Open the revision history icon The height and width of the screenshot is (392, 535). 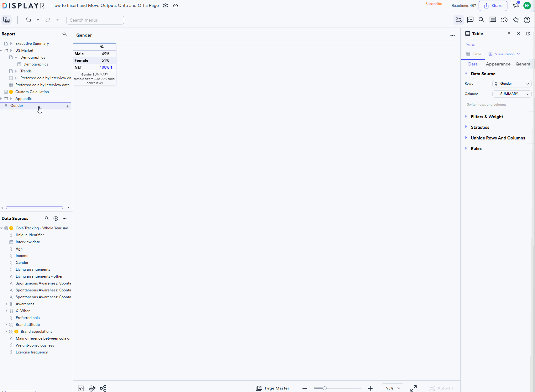pyautogui.click(x=504, y=20)
